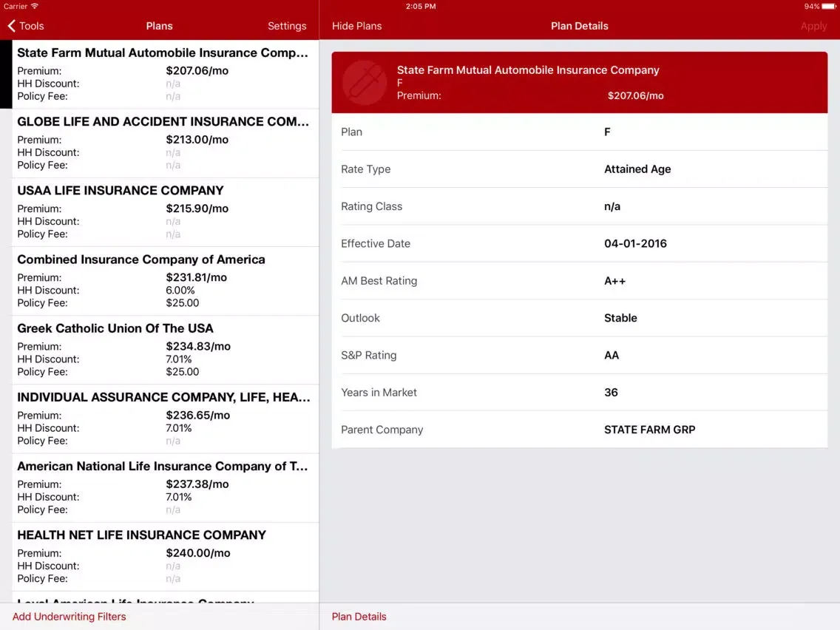This screenshot has height=630, width=840.
Task: Tap the $240.00/mo premium value
Action: (x=197, y=553)
